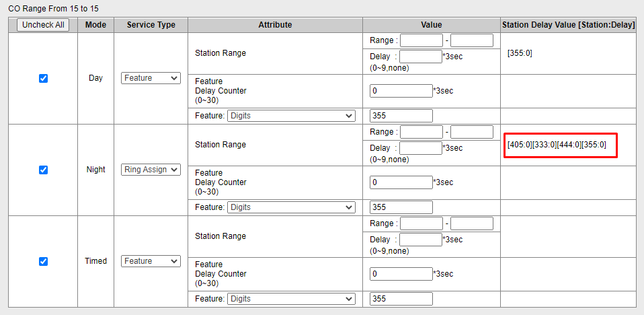Click the Uncheck All button
The width and height of the screenshot is (644, 315).
coord(43,25)
